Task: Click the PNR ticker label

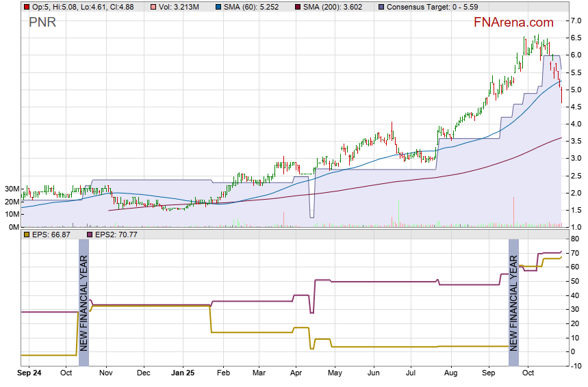Action: tap(42, 23)
